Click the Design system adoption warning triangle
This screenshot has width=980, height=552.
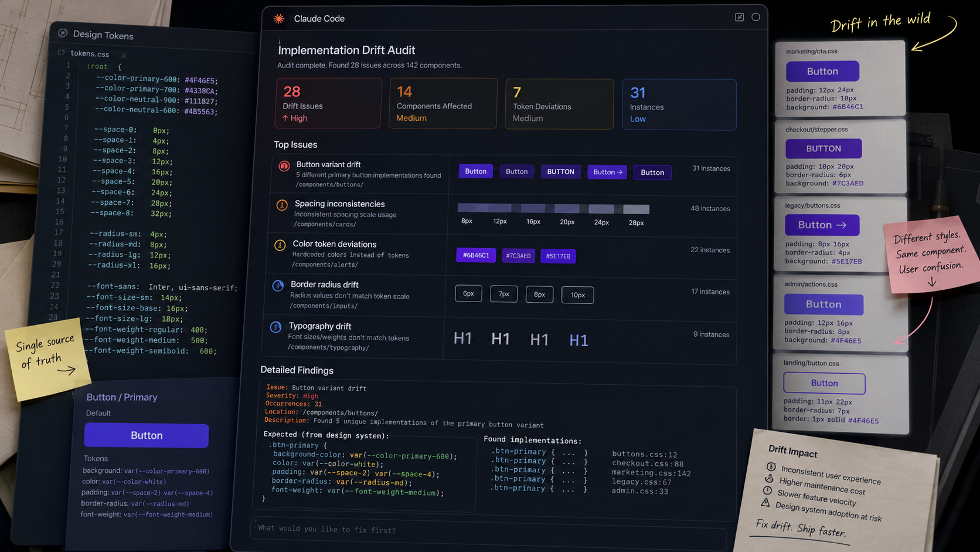[x=765, y=502]
